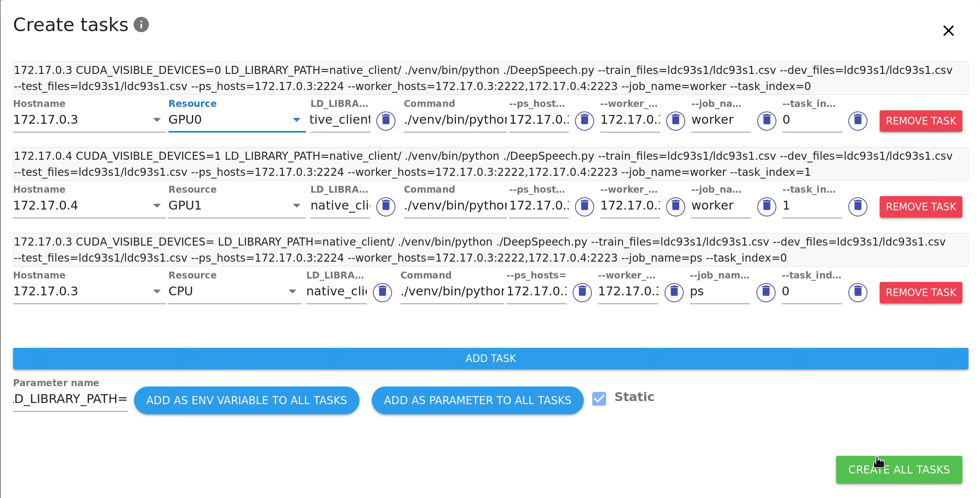This screenshot has width=980, height=498.
Task: Delete --worker_hosts parameter in first task
Action: (675, 121)
